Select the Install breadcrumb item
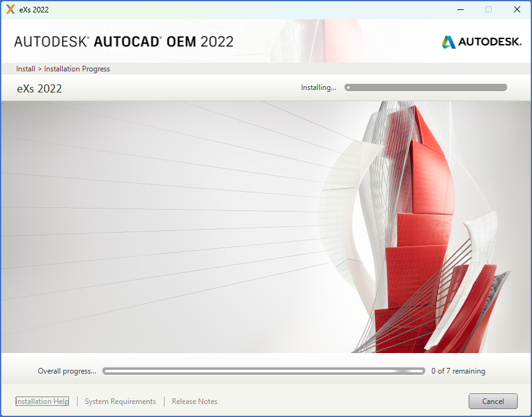Image resolution: width=532 pixels, height=417 pixels. [x=25, y=69]
